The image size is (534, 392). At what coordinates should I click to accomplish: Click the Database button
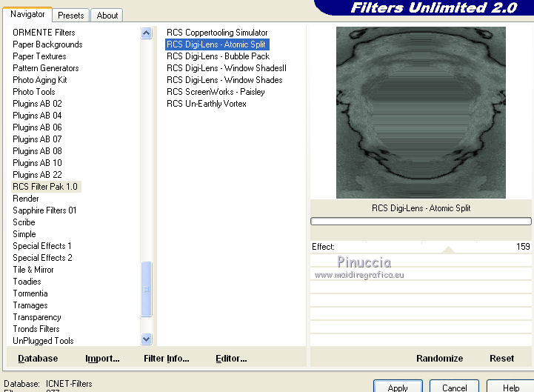point(38,359)
